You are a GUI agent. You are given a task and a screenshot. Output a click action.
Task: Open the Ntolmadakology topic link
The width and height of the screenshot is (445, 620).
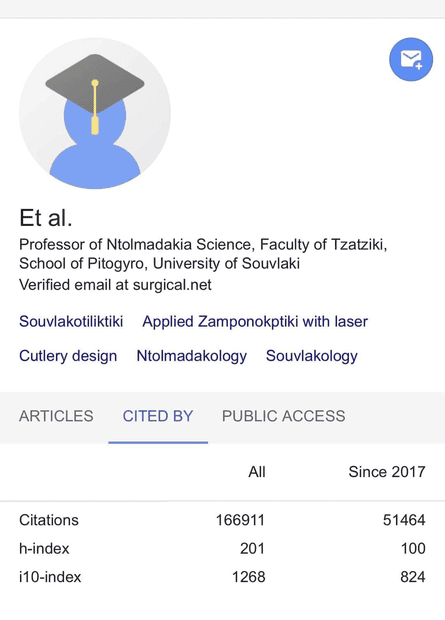coord(192,356)
